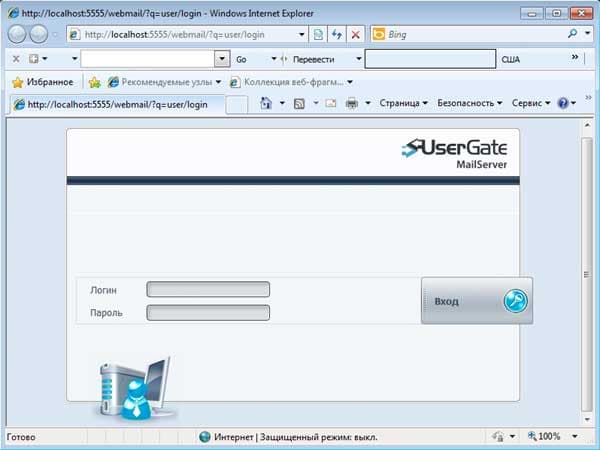Click the Bing search box
The height and width of the screenshot is (450, 600).
(471, 34)
